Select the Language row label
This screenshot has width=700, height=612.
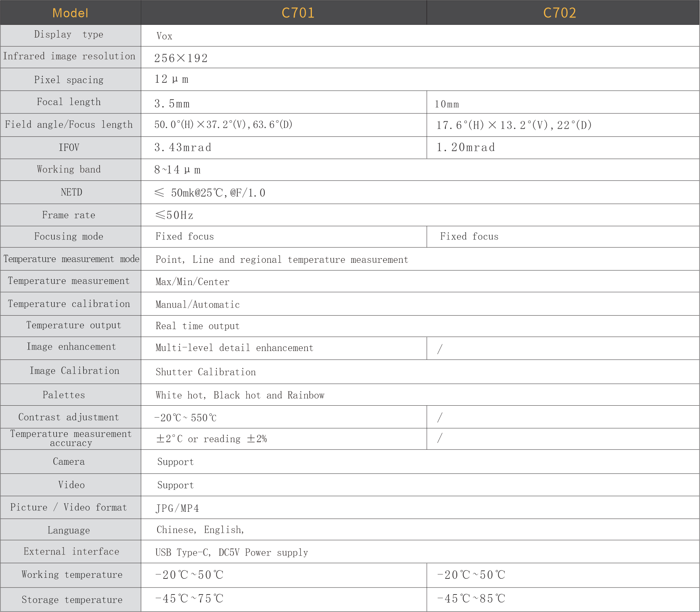point(69,530)
